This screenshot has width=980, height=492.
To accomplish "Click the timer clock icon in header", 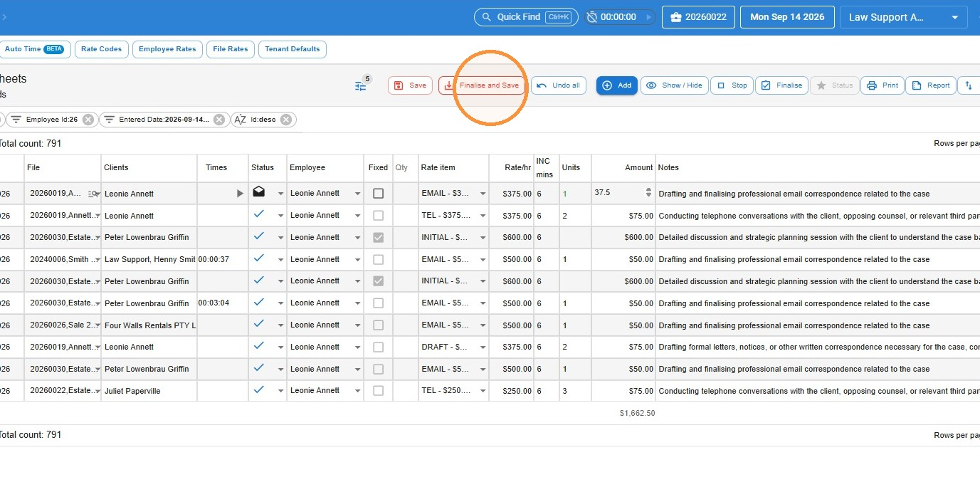I will coord(593,17).
